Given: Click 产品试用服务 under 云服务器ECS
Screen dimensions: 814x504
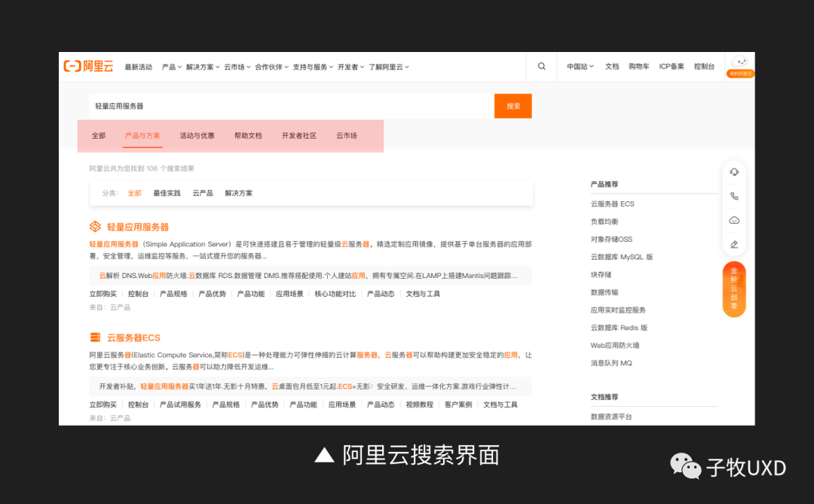Looking at the screenshot, I should pyautogui.click(x=180, y=405).
